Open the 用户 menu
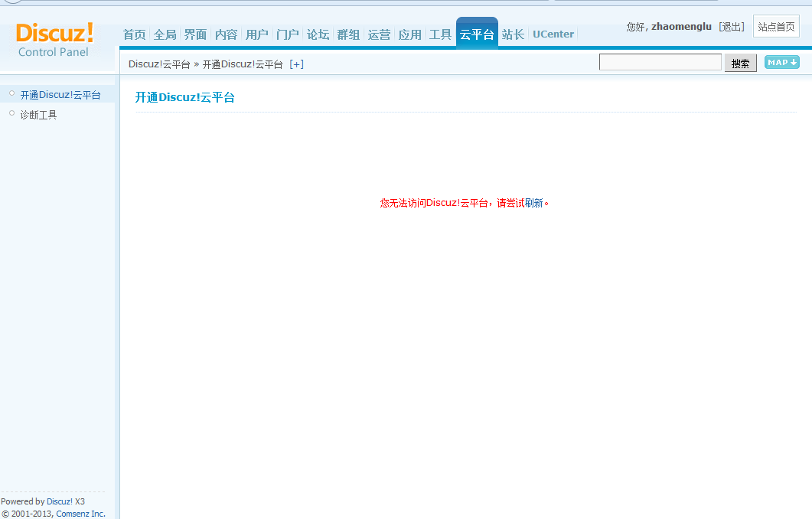Image resolution: width=812 pixels, height=519 pixels. click(257, 34)
